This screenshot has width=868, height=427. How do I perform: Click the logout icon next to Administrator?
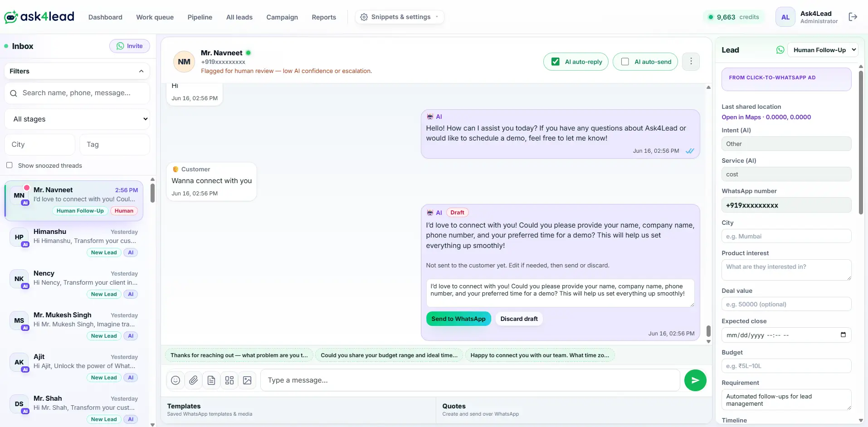tap(853, 17)
